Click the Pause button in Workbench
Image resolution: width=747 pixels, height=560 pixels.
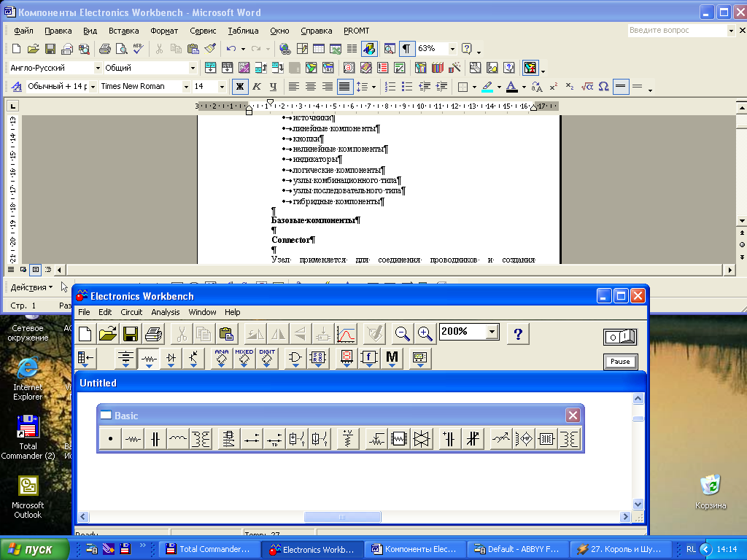pos(620,362)
